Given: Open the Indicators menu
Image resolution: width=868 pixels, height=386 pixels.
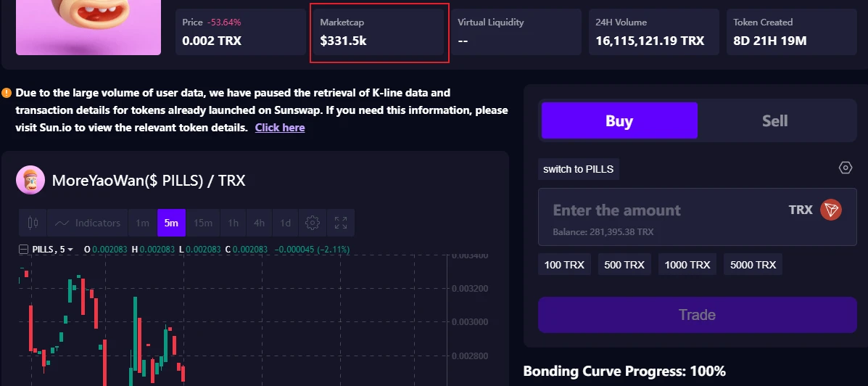Looking at the screenshot, I should tap(88, 223).
